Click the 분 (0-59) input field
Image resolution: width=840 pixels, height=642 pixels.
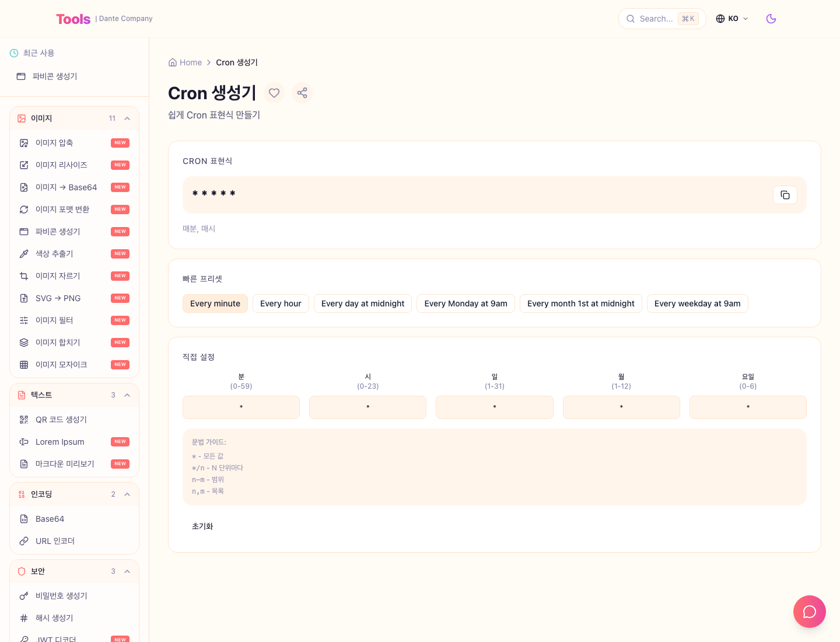coord(241,407)
